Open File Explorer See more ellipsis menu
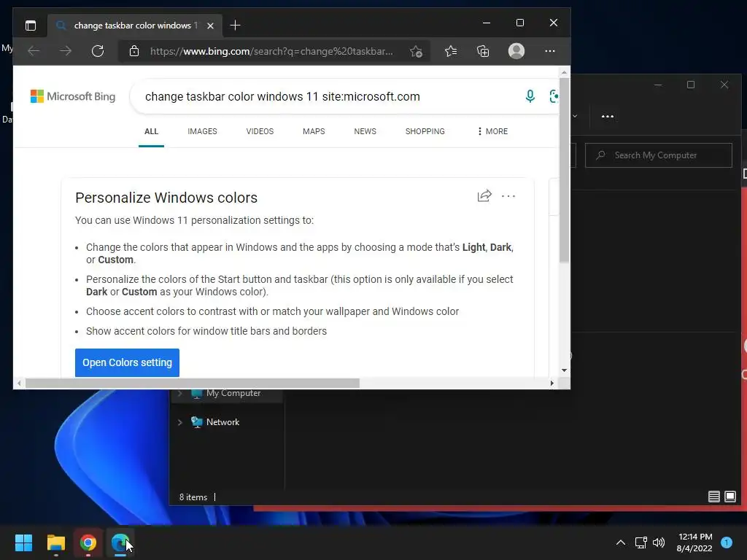The image size is (747, 560). click(x=608, y=116)
